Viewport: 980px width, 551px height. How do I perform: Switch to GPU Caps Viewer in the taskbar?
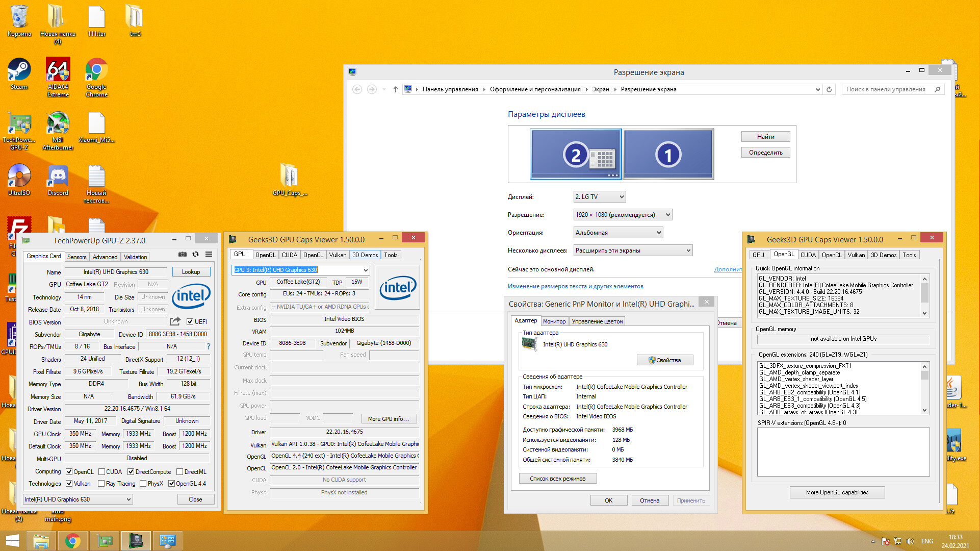[136, 541]
